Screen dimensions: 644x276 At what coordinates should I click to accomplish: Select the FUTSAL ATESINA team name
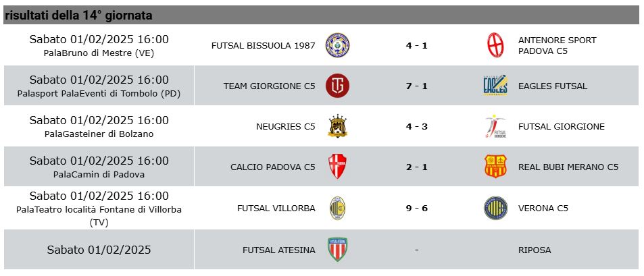pyautogui.click(x=279, y=250)
